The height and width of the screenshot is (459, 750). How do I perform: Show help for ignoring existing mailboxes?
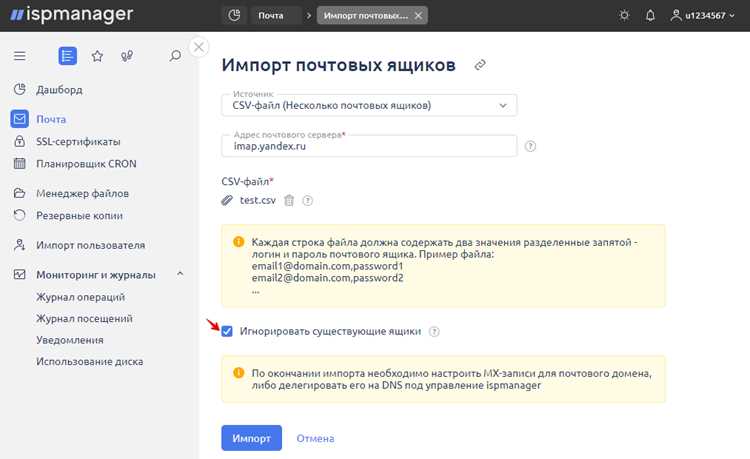(x=434, y=331)
